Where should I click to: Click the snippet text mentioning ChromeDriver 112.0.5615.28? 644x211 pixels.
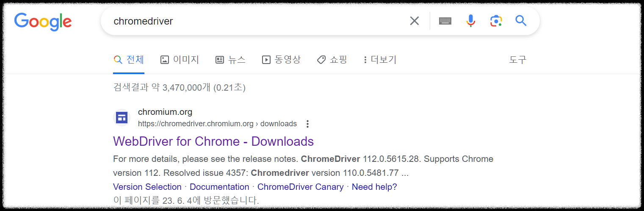(x=303, y=166)
